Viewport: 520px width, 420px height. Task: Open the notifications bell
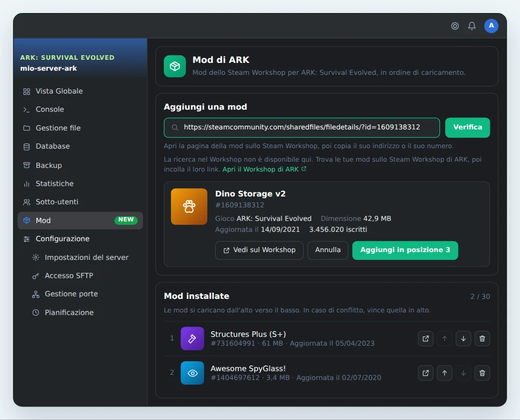472,26
